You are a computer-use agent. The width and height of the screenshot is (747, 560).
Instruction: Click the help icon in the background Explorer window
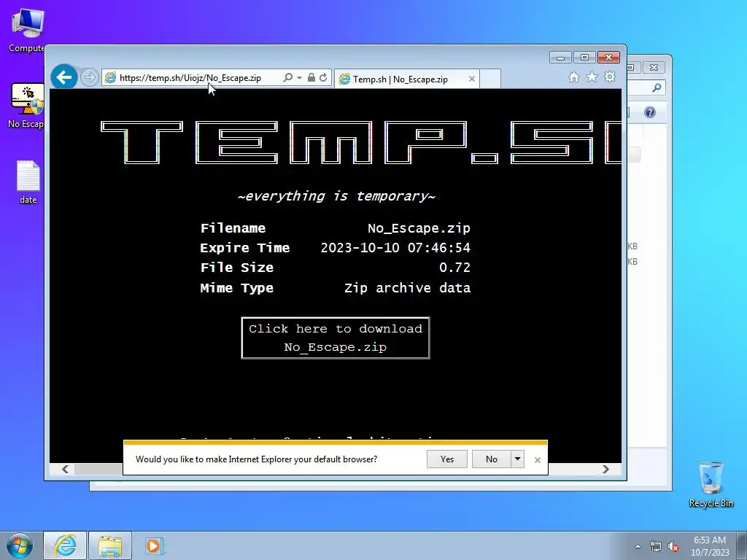[x=650, y=112]
